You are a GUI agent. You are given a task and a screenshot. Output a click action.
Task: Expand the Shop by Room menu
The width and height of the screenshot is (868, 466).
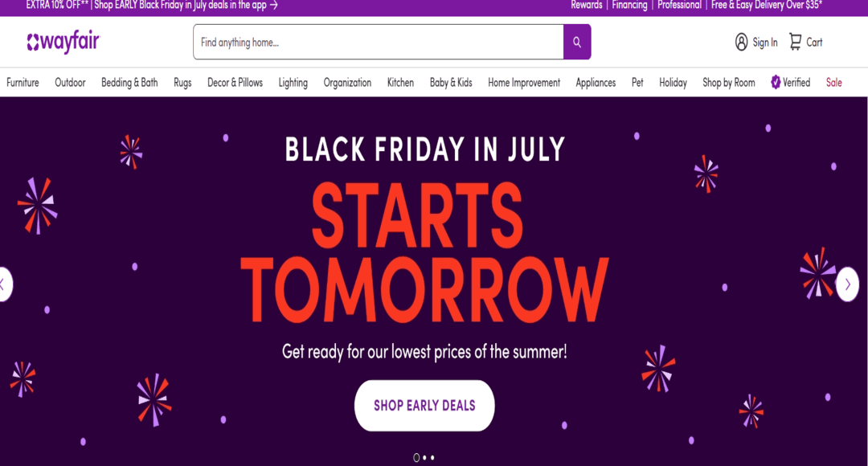pos(727,82)
